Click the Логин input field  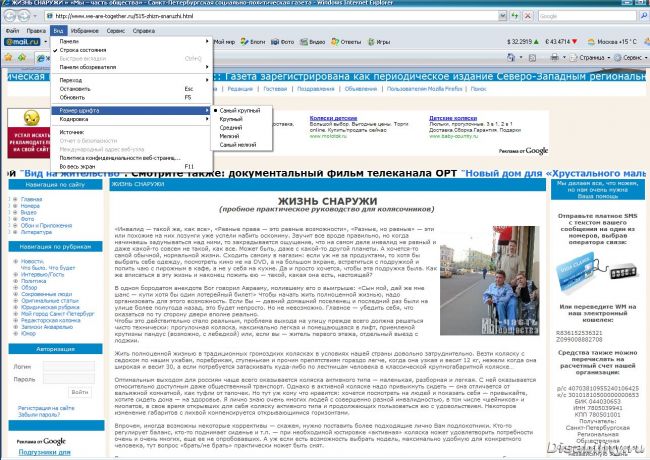(x=69, y=366)
